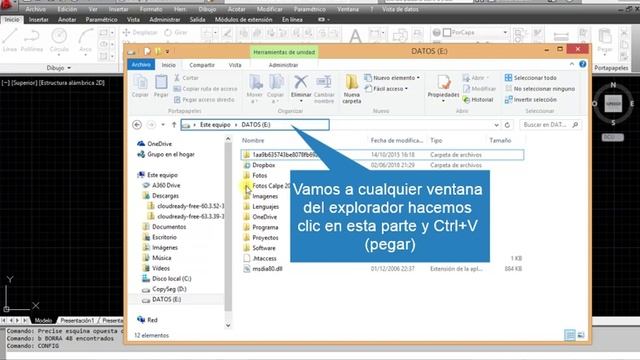Switch to the Vista tab in Explorer
Image resolution: width=640 pixels, height=360 pixels.
coord(235,65)
